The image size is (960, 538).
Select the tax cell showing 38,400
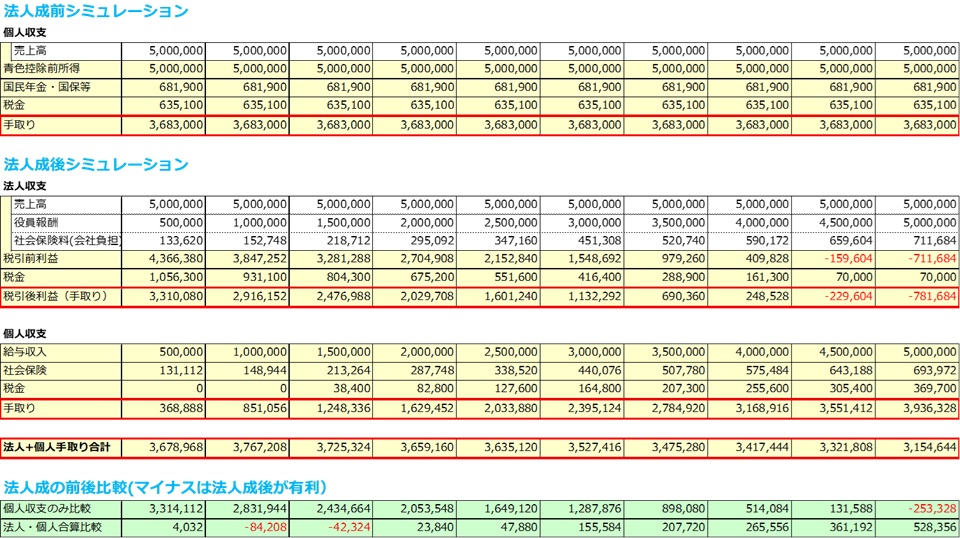331,389
